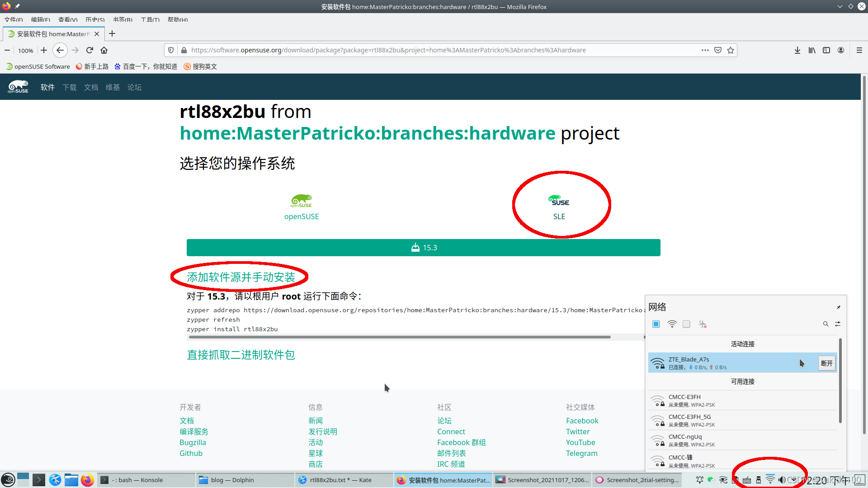Viewport: 868px width, 488px height.
Task: Open the Firefox hamburger menu
Action: [859, 50]
